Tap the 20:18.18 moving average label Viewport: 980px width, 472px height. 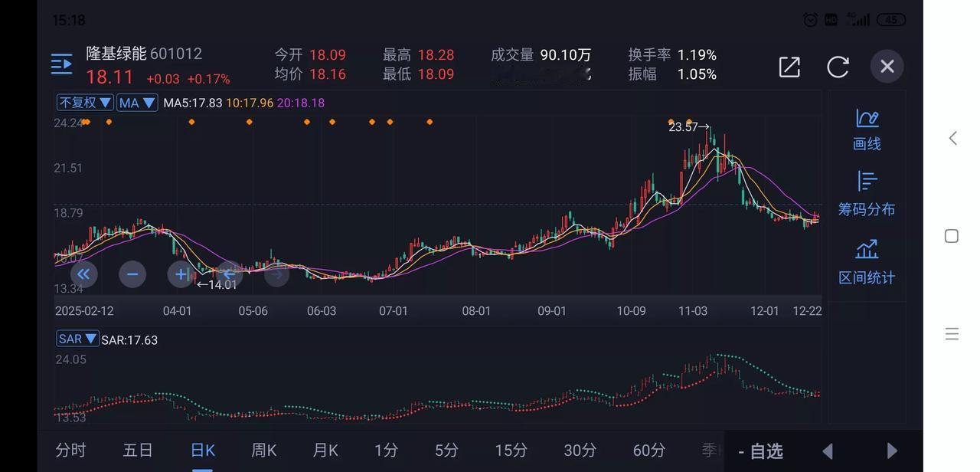(301, 103)
